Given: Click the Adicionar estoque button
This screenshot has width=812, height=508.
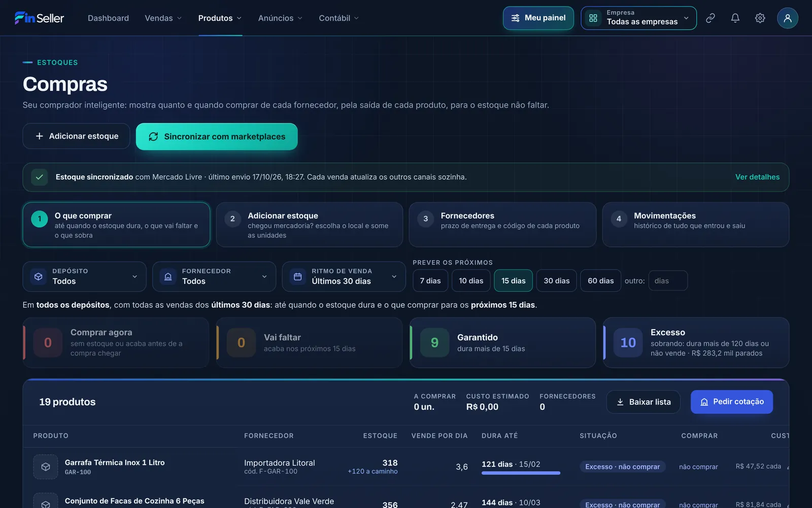Looking at the screenshot, I should coord(76,136).
